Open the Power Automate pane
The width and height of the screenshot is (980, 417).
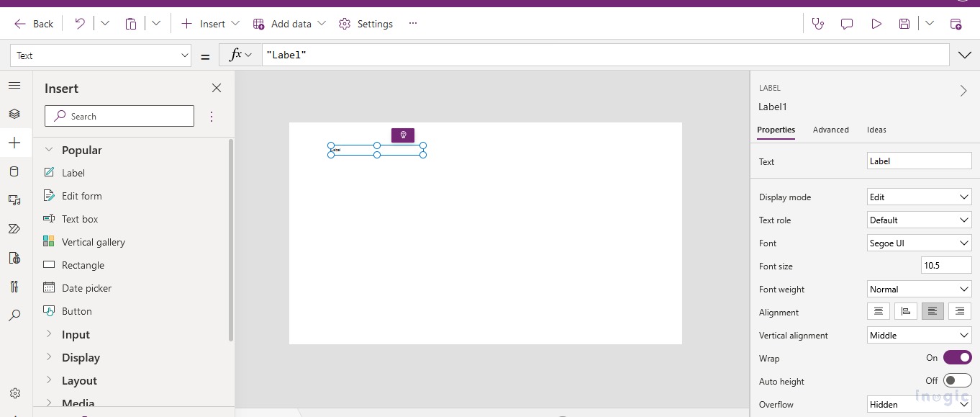14,229
